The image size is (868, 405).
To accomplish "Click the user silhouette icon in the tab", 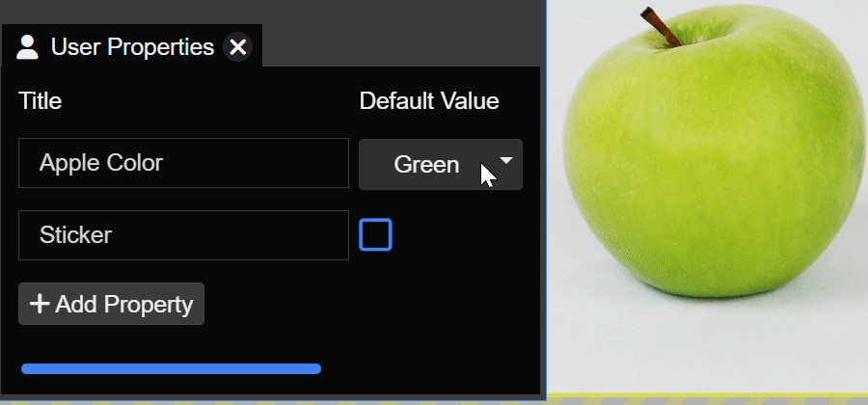I will tap(27, 47).
